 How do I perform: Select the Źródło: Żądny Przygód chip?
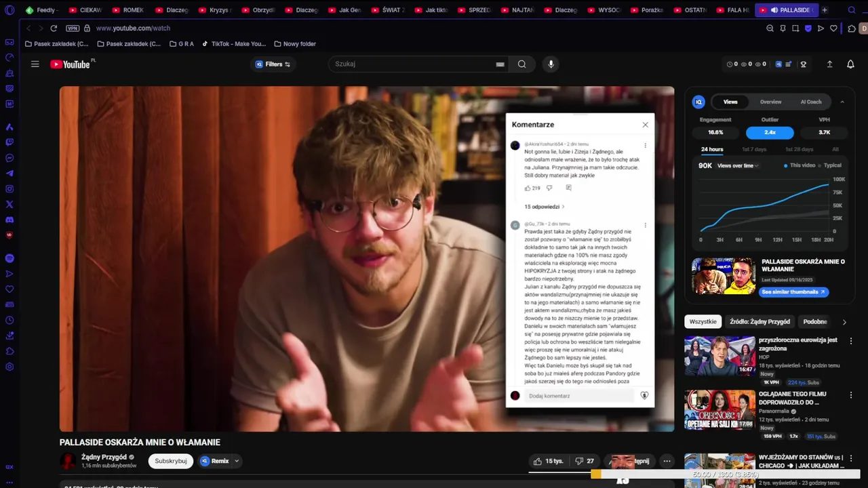click(759, 322)
